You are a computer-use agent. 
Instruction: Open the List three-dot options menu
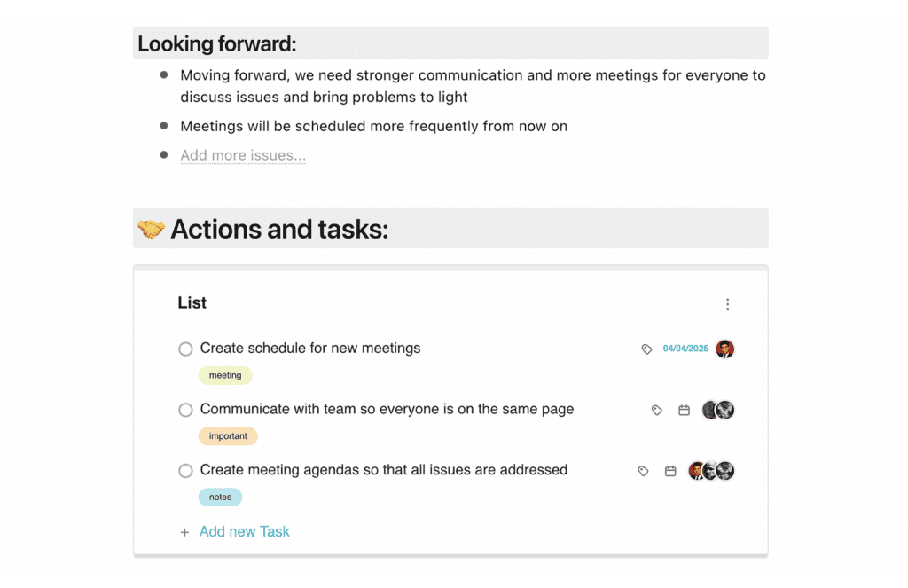click(x=727, y=304)
